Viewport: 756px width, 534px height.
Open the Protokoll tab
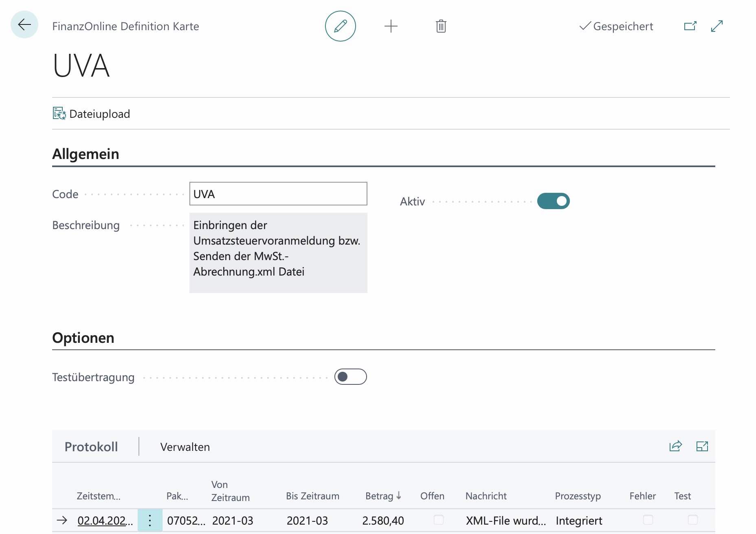[x=91, y=447]
